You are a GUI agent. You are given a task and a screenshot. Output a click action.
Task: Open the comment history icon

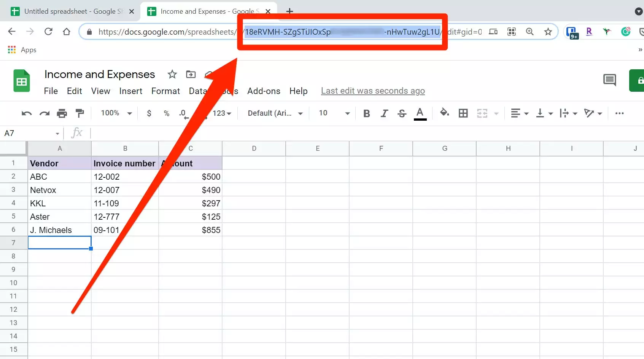(609, 80)
